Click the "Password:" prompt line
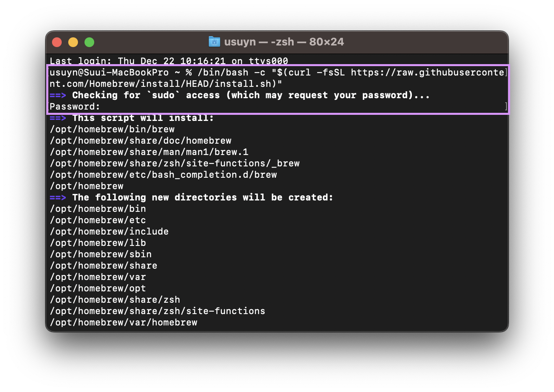 coord(75,107)
